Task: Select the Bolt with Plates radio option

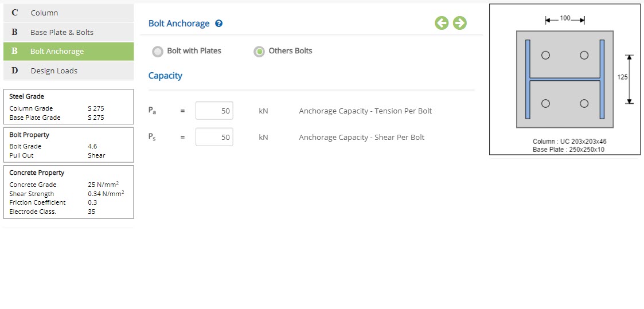Action: [x=158, y=52]
